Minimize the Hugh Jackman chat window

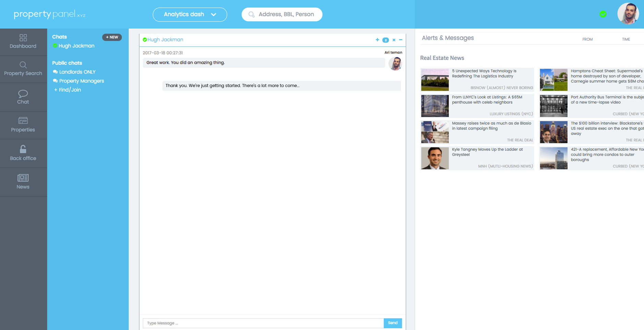coord(401,40)
